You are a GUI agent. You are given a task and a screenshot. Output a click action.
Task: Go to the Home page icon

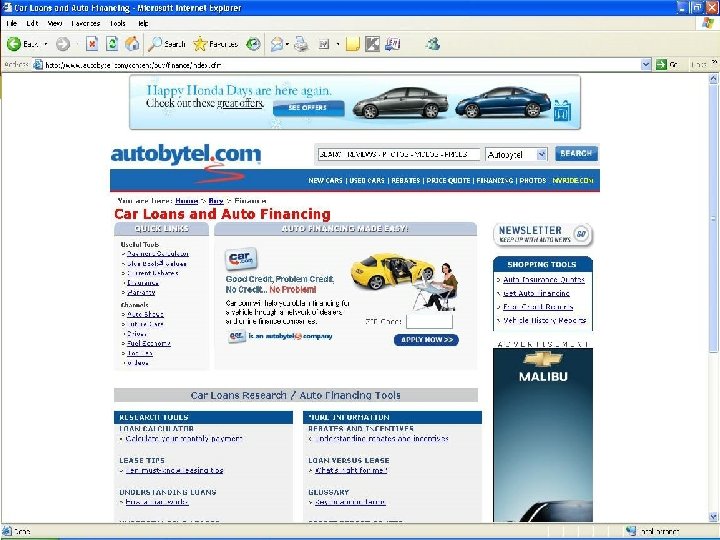(132, 44)
